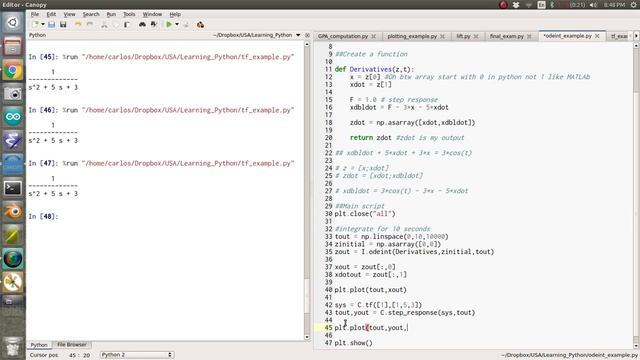Open the File menu

click(x=35, y=14)
